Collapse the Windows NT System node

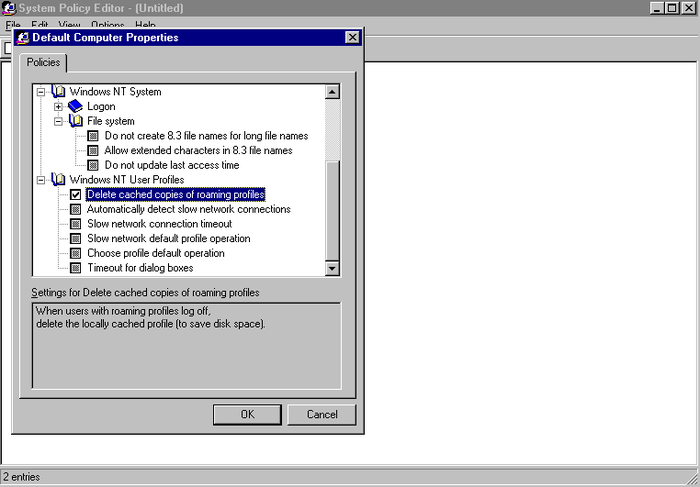click(41, 92)
